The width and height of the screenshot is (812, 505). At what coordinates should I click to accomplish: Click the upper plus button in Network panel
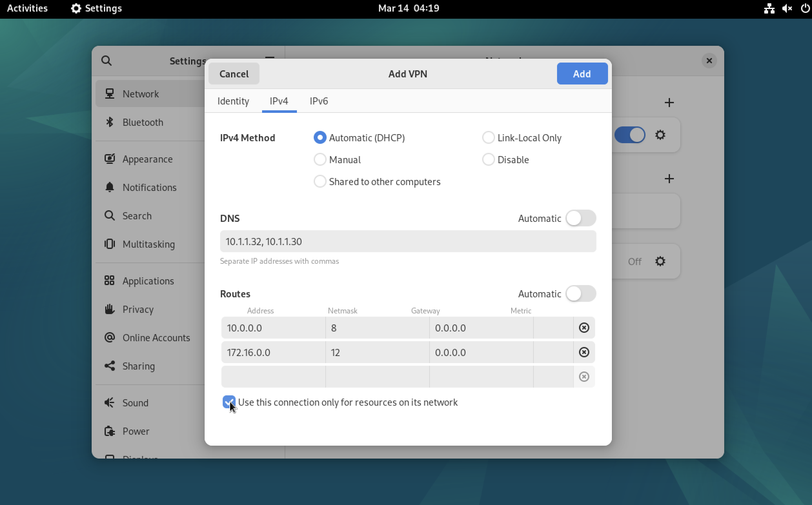(x=669, y=103)
